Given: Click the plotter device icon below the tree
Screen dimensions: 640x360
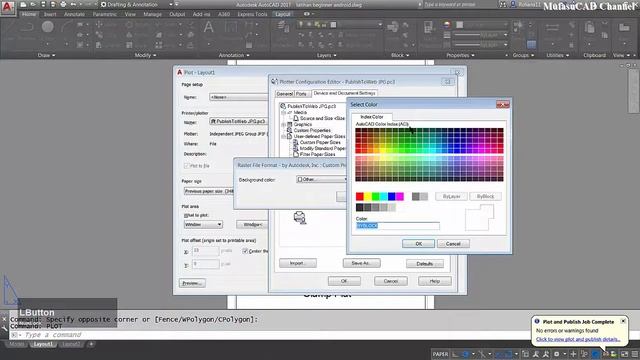Looking at the screenshot, I should click(x=300, y=218).
